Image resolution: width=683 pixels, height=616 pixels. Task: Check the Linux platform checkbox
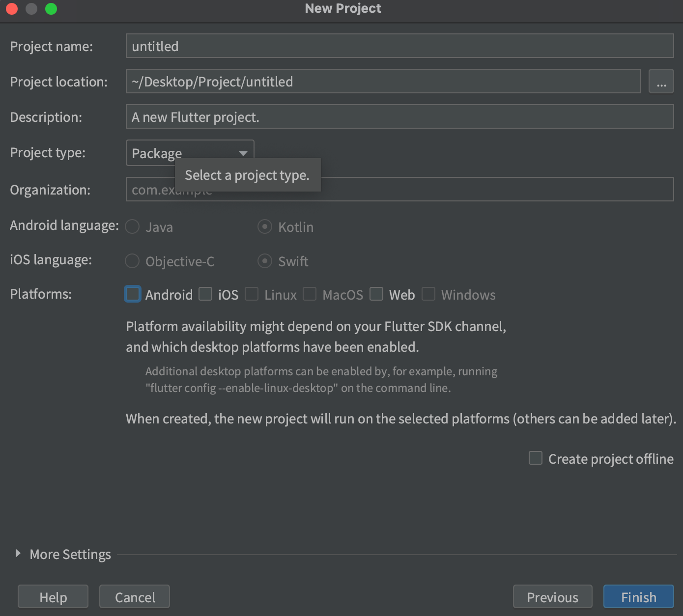coord(252,294)
